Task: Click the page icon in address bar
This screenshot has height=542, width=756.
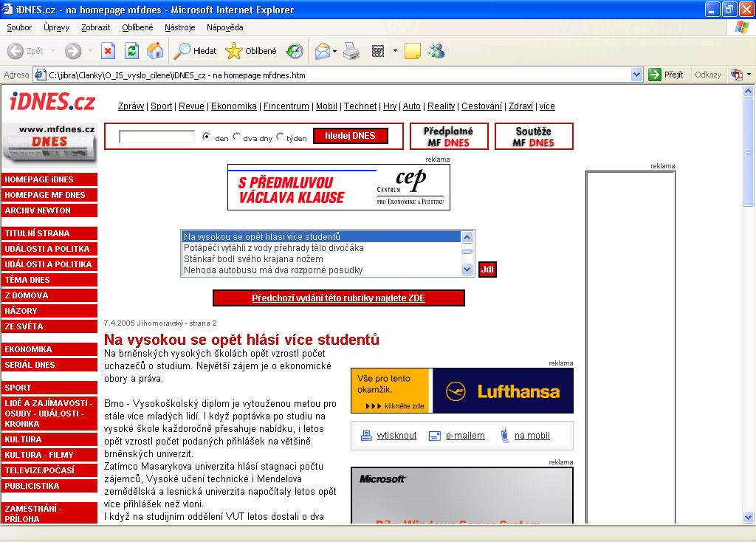Action: pyautogui.click(x=40, y=75)
